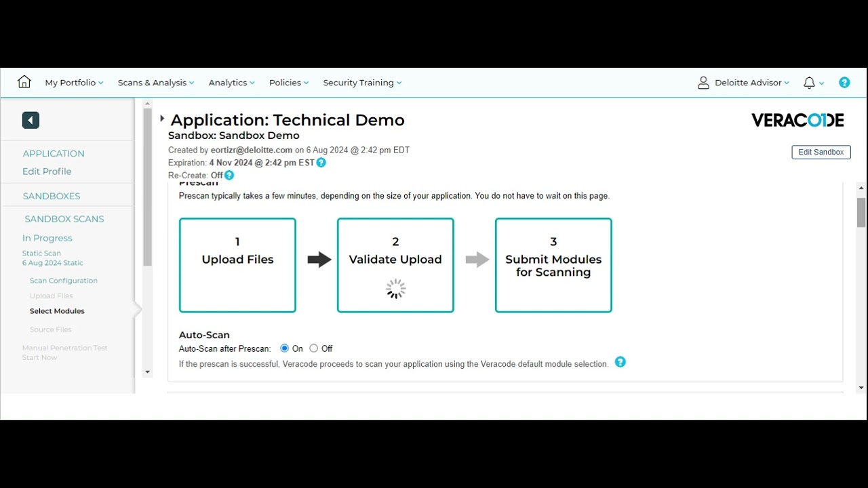The image size is (868, 488).
Task: Click the Veracode logo
Action: [x=797, y=120]
